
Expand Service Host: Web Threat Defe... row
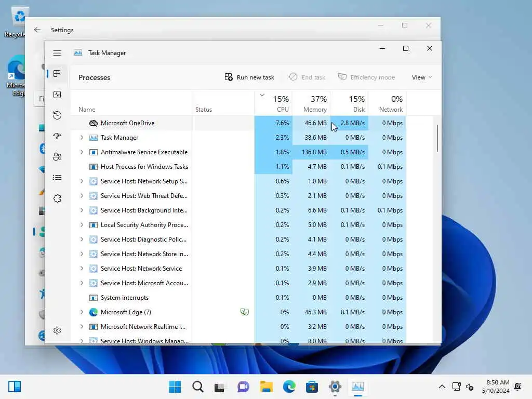coord(82,196)
